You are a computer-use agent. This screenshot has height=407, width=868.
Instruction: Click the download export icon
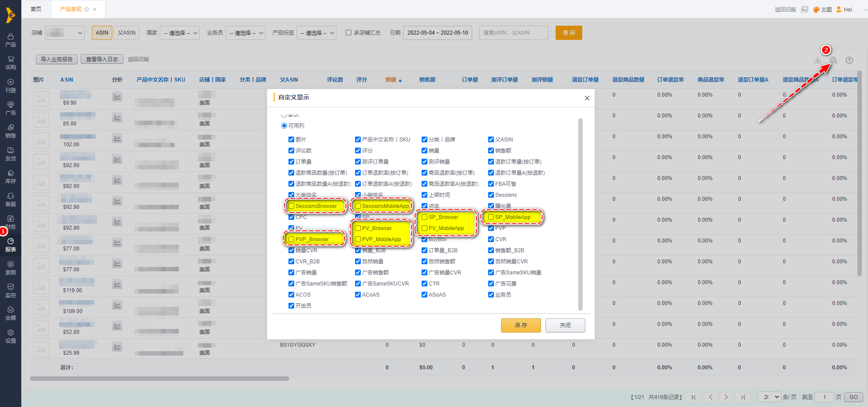click(817, 60)
